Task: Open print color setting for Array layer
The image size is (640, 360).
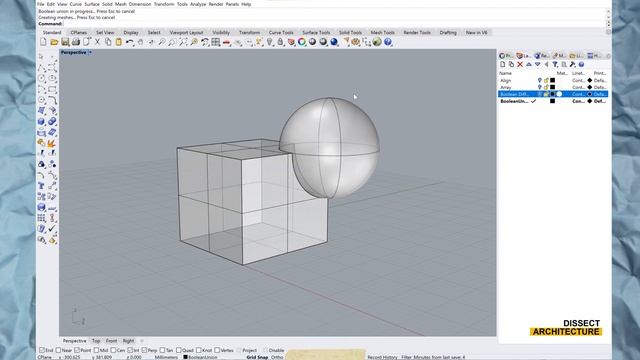Action: click(589, 87)
